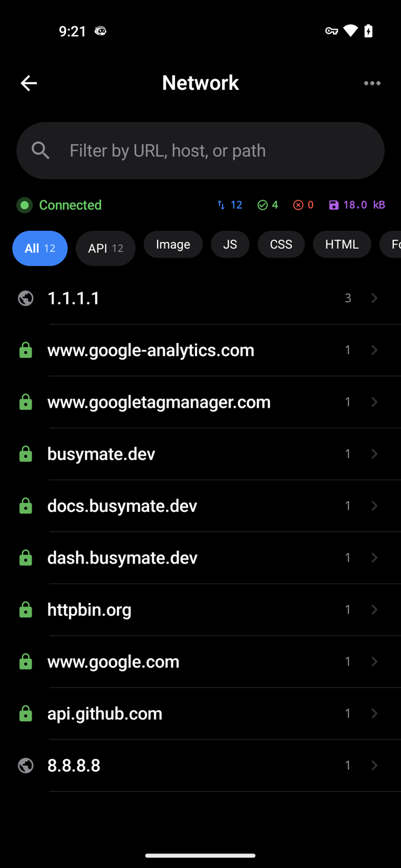Expand www.googletagmanager.com row chevron
Image resolution: width=401 pixels, height=868 pixels.
point(374,402)
